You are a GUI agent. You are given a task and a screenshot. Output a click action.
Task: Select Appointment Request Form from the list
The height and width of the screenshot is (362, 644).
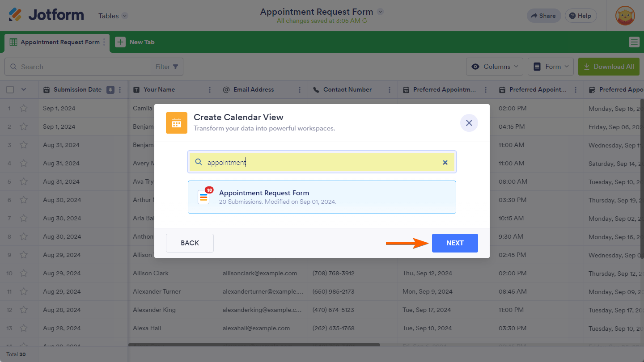(322, 197)
